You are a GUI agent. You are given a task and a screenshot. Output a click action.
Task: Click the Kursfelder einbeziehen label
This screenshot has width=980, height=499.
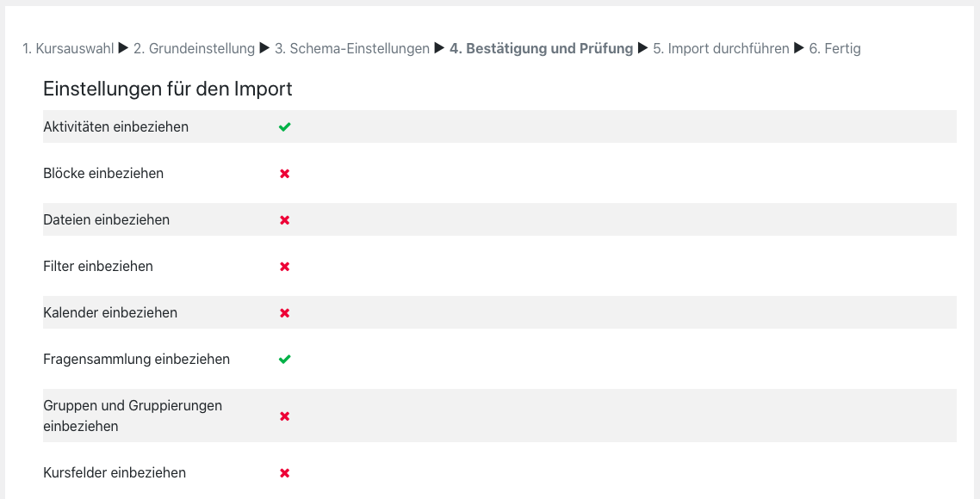point(115,473)
